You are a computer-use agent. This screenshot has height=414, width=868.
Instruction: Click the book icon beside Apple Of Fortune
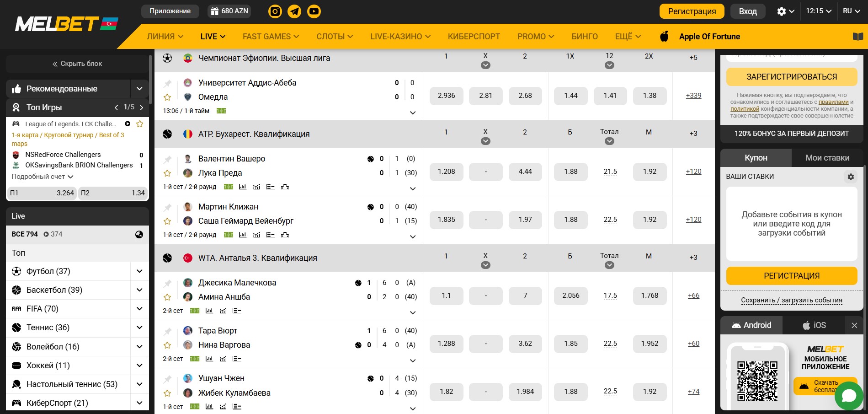[858, 37]
